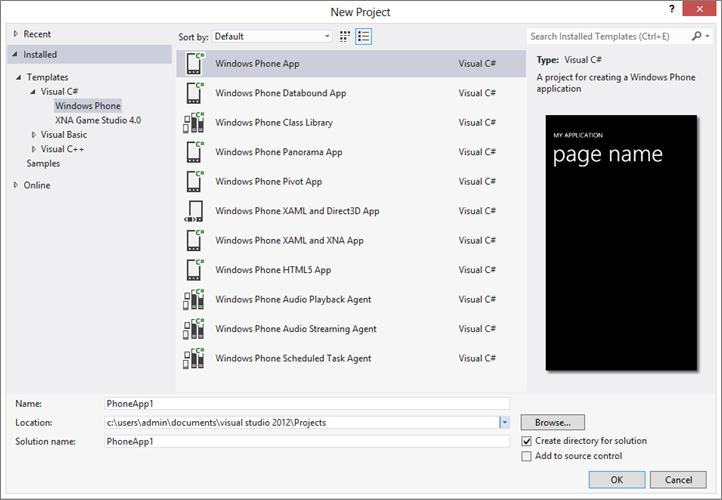Viewport: 722px width, 500px height.
Task: Click the Windows Phone App template icon
Action: 194,64
